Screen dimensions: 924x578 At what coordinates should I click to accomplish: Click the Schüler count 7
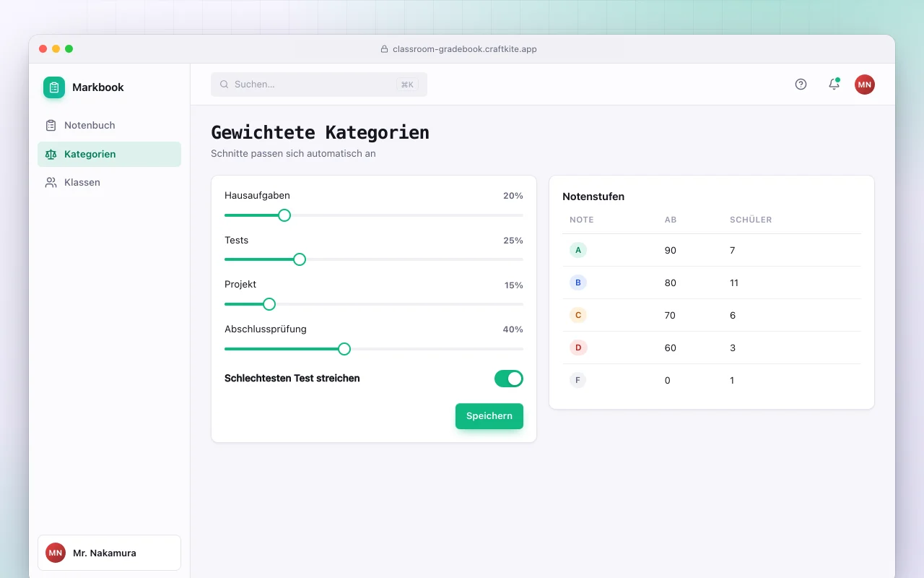pos(733,251)
